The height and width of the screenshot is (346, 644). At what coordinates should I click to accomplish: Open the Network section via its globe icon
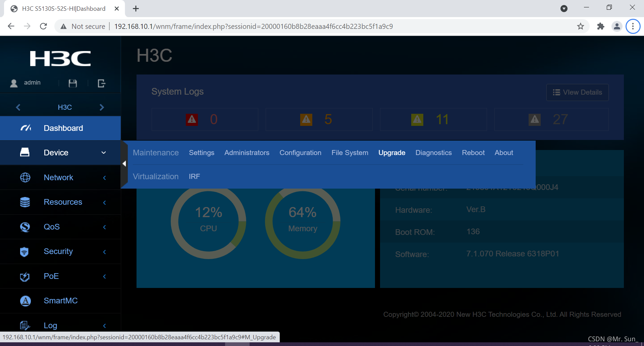25,177
